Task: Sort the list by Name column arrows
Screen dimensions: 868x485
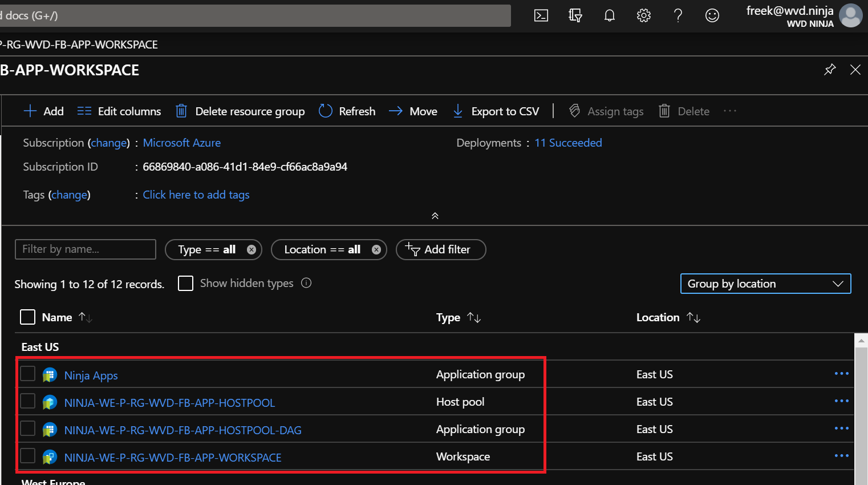Action: (x=86, y=317)
